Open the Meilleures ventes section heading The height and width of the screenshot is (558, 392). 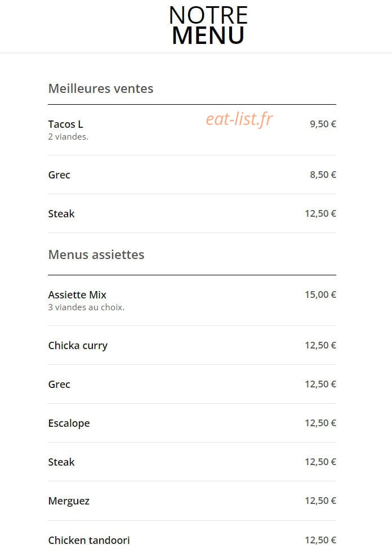point(101,88)
